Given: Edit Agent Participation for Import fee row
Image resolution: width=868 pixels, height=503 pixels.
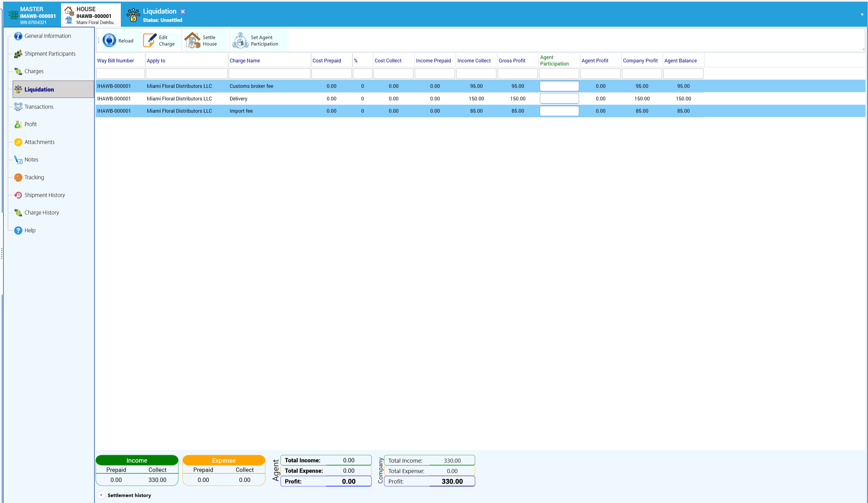Looking at the screenshot, I should [x=559, y=111].
